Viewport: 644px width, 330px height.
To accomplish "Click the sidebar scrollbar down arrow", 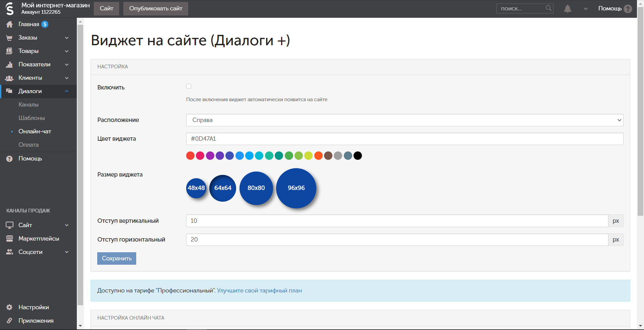I will (x=80, y=326).
